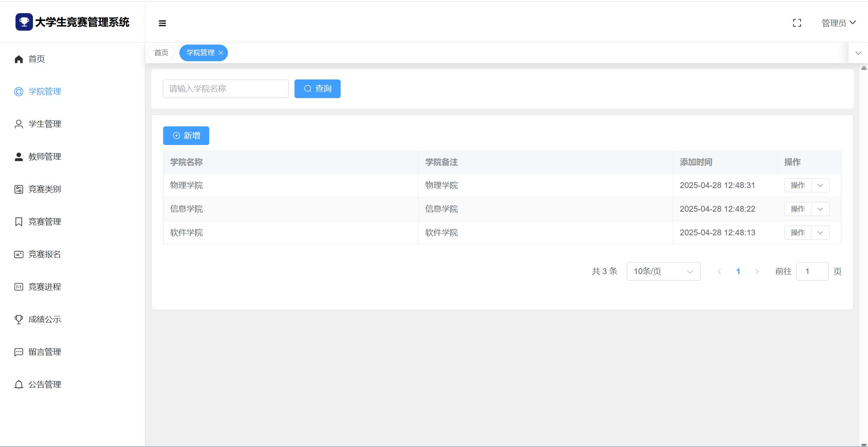868x447 pixels.
Task: Open 成绩公示 trophy menu item
Action: pyautogui.click(x=44, y=319)
